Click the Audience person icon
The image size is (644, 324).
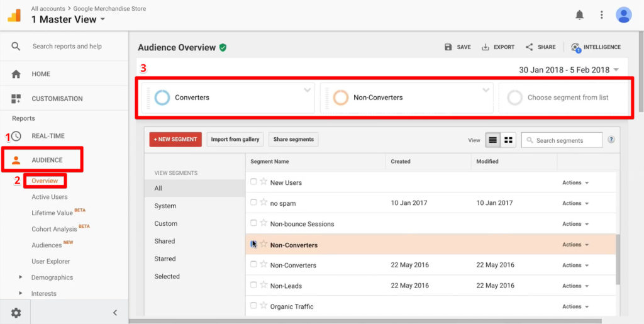pos(16,160)
